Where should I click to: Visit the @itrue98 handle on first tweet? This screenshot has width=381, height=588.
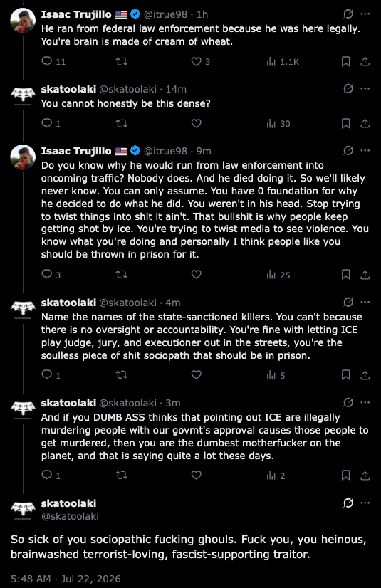coord(165,14)
